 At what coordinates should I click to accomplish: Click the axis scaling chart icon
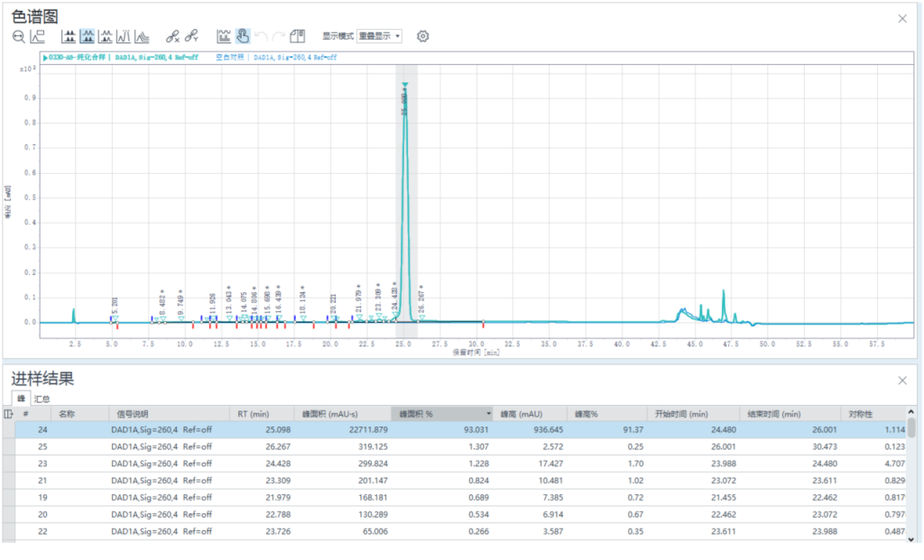38,37
